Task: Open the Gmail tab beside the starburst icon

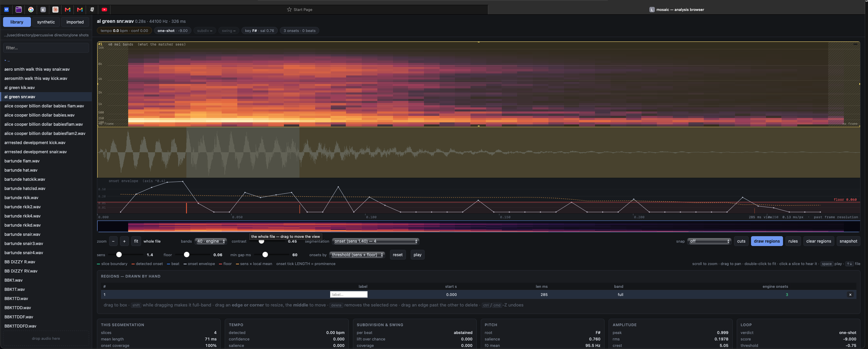Action: point(68,10)
